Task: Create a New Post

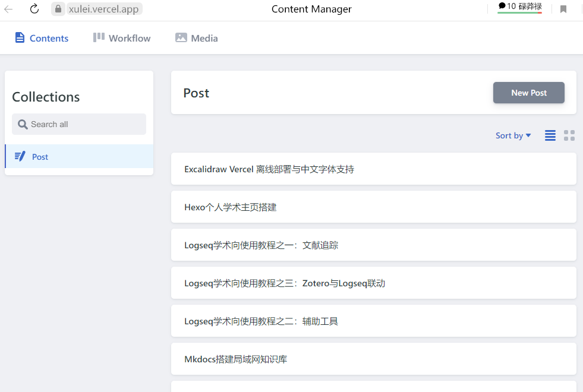Action: 528,93
